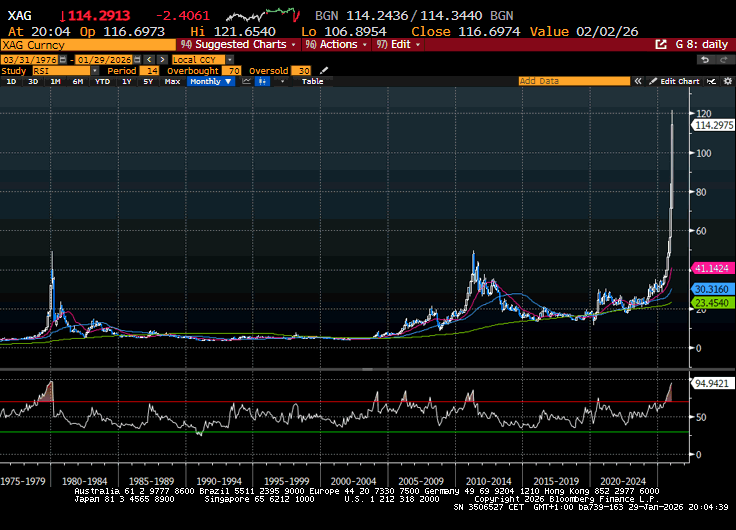736x530 pixels.
Task: Toggle the Max time range
Action: [x=172, y=81]
